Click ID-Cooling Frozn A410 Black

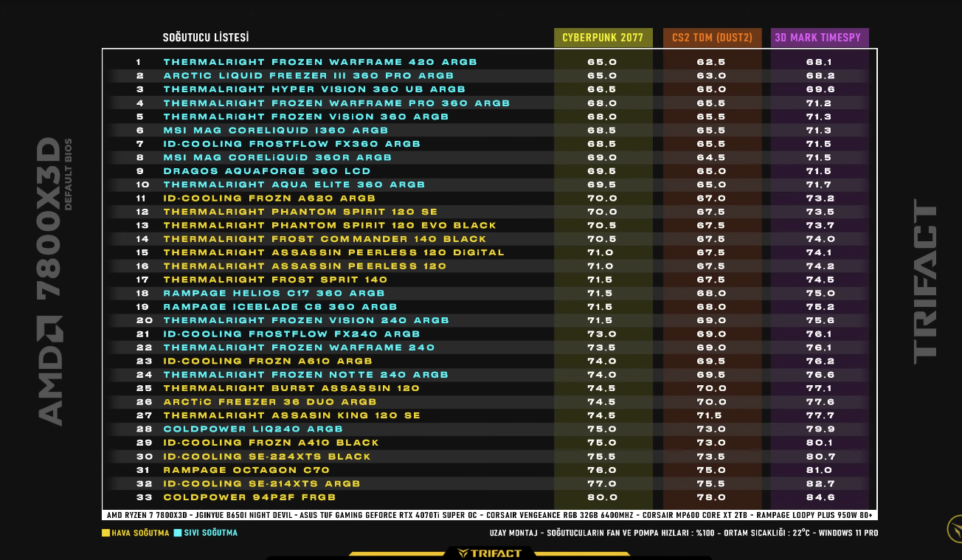tap(271, 443)
